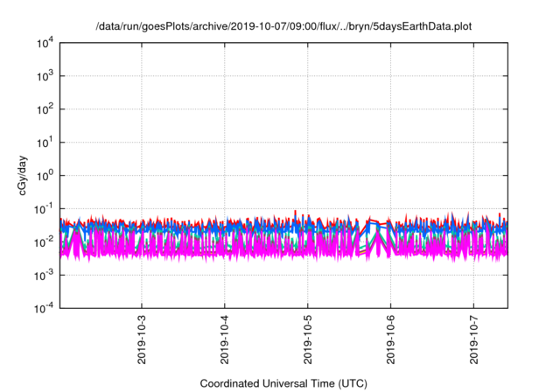
Task: Select the 2019-10-5 date tick label
Action: (308, 339)
